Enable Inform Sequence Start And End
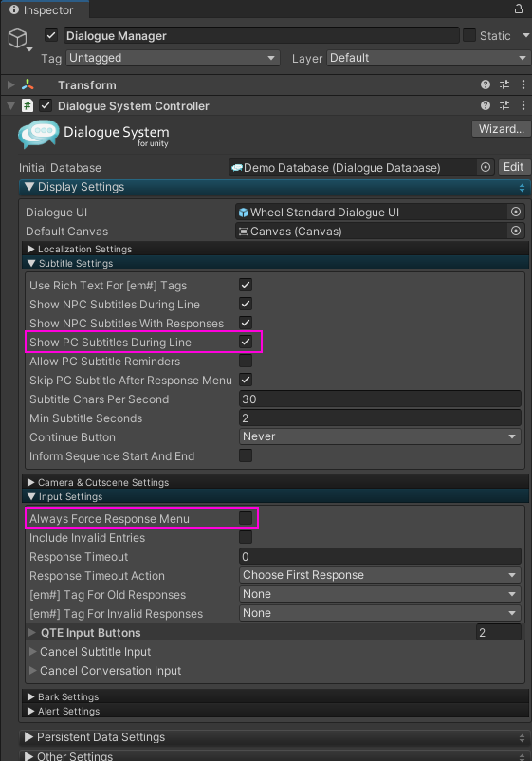Viewport: 532px width, 761px height. [246, 455]
